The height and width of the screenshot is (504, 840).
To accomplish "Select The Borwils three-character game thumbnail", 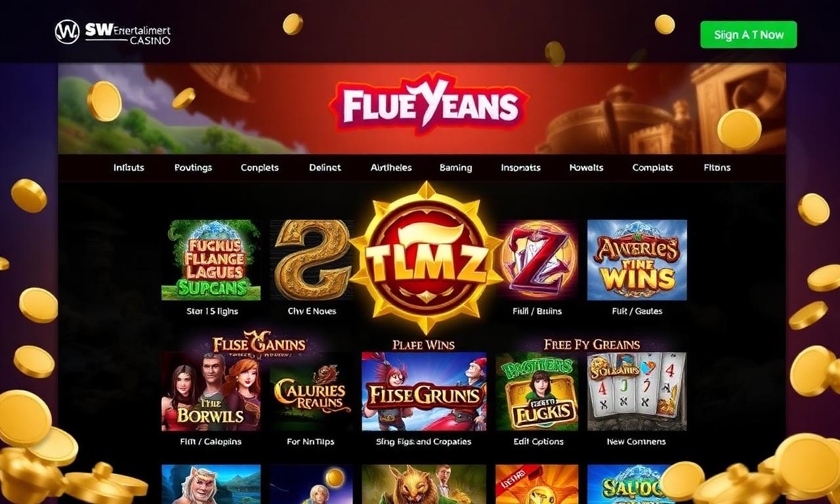I will pyautogui.click(x=211, y=391).
